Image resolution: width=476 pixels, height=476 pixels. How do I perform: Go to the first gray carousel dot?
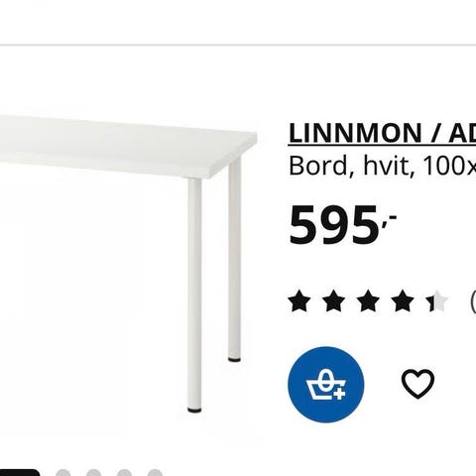pos(63,473)
